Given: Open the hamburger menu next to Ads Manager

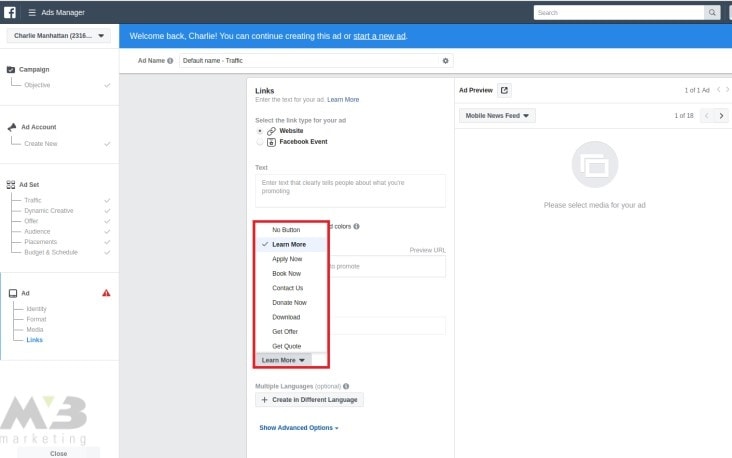Looking at the screenshot, I should [x=32, y=13].
